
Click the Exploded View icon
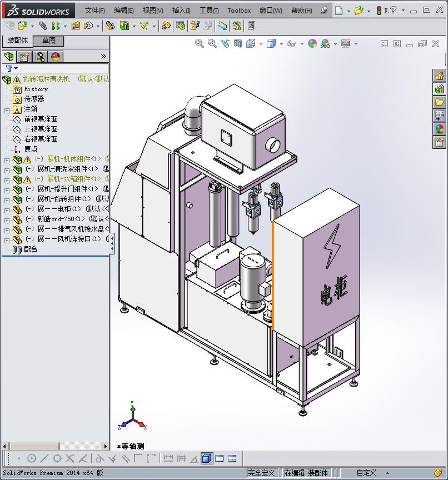point(195,26)
